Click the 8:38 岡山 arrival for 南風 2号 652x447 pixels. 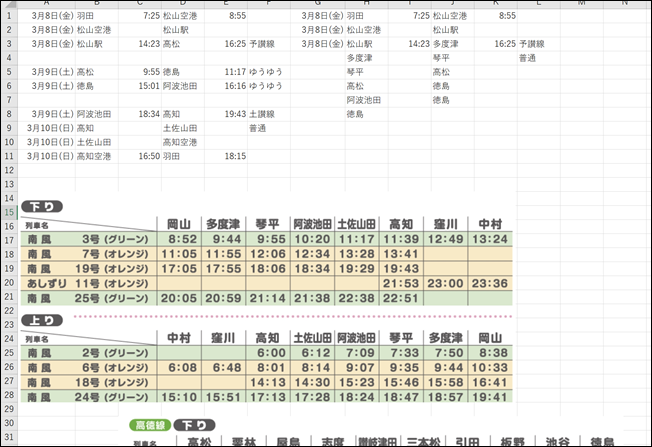click(x=493, y=353)
